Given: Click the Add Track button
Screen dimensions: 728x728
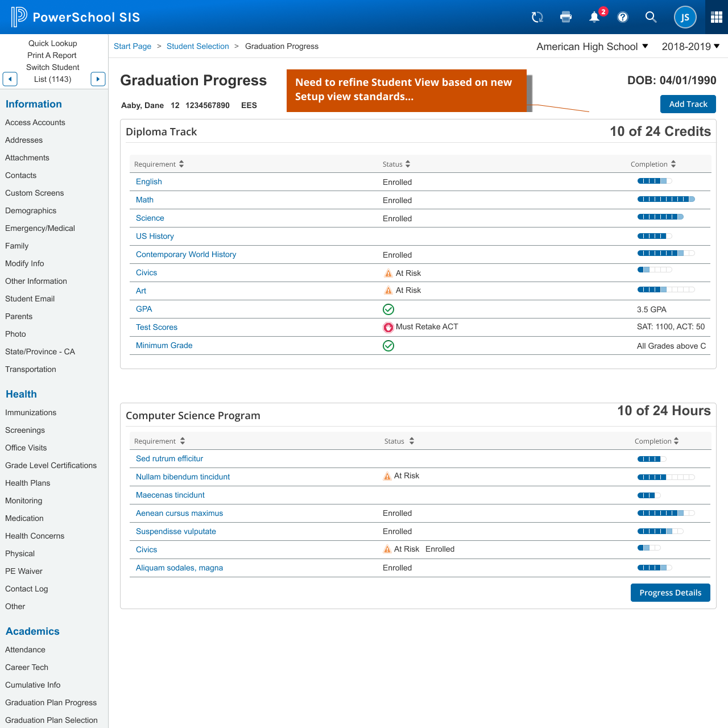Looking at the screenshot, I should click(688, 104).
